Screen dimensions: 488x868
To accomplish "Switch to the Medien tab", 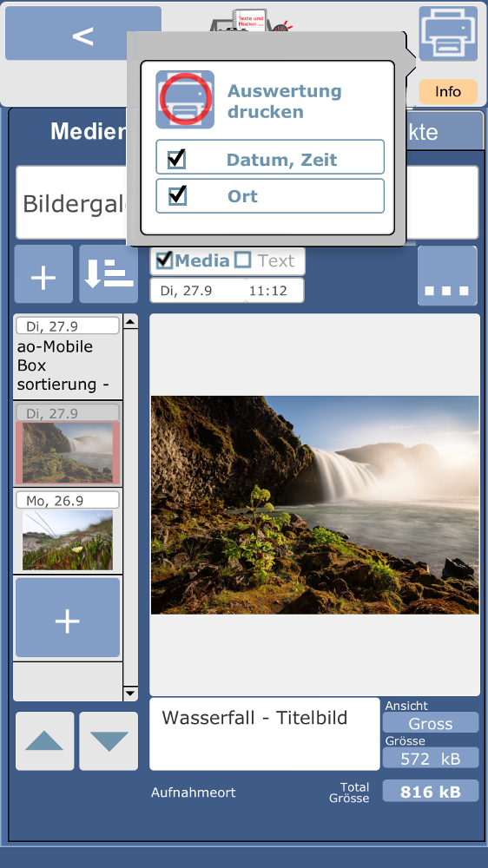I will (89, 132).
